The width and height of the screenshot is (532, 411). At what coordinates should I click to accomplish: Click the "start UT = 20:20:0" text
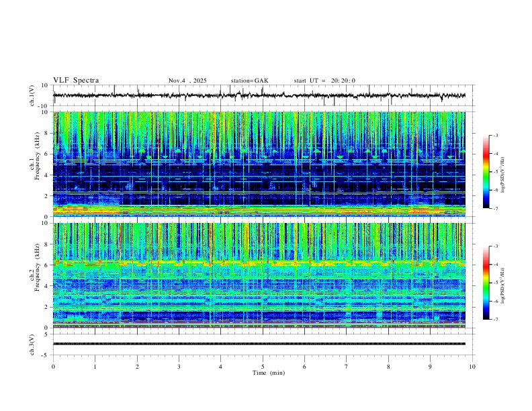click(x=324, y=81)
